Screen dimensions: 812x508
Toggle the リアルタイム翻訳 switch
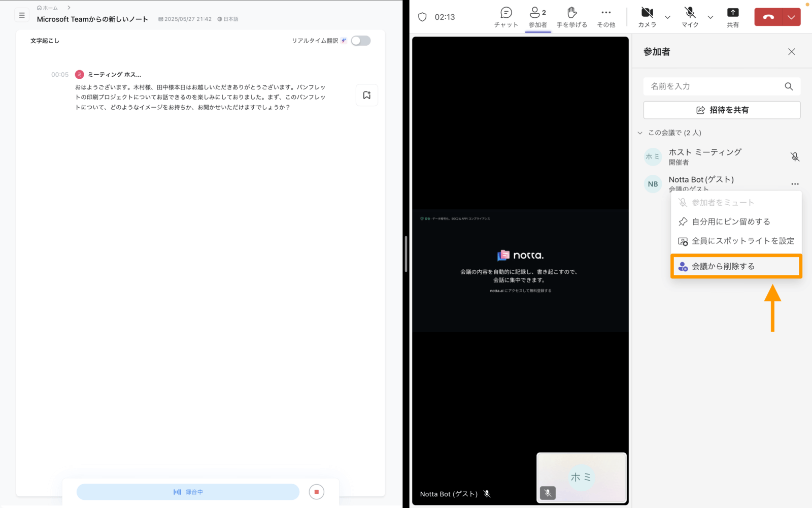point(361,41)
